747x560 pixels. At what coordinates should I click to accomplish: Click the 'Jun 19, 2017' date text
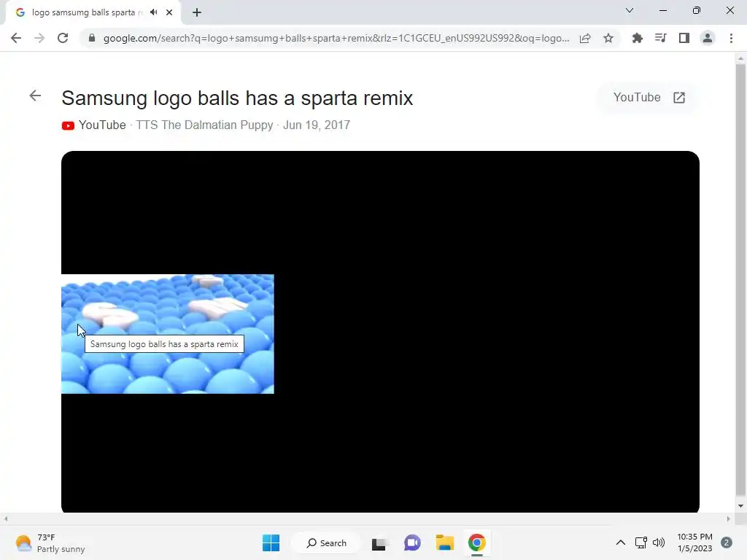pos(317,125)
